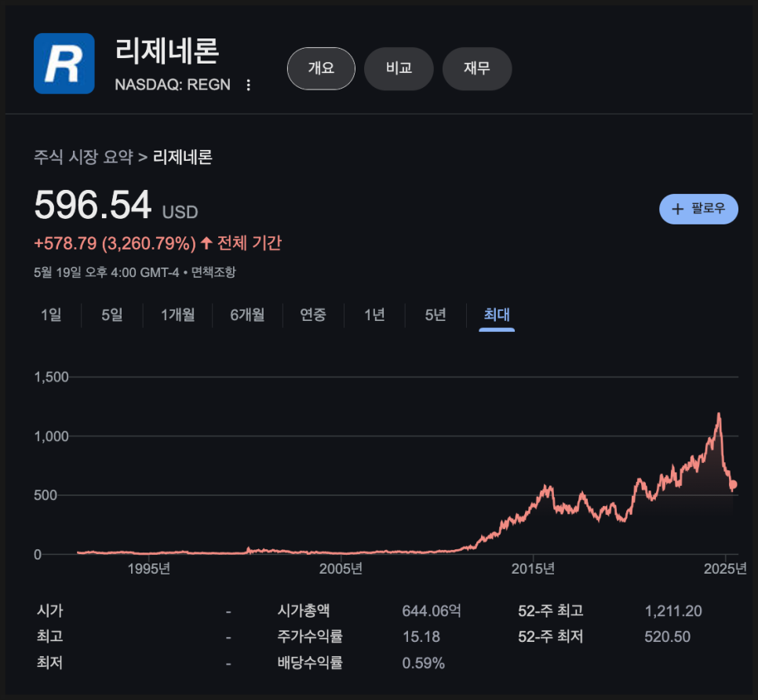Click the up arrow beside 전체 기간

click(206, 242)
